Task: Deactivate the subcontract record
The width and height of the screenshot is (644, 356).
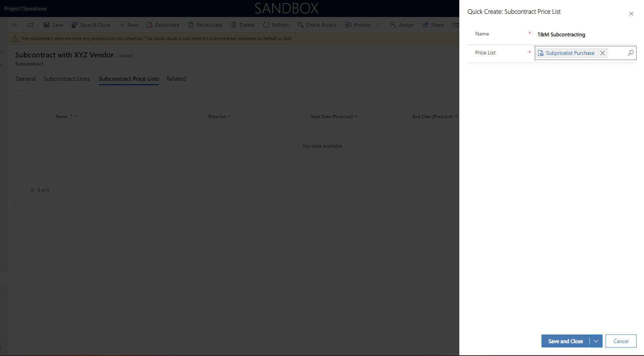Action: [163, 25]
